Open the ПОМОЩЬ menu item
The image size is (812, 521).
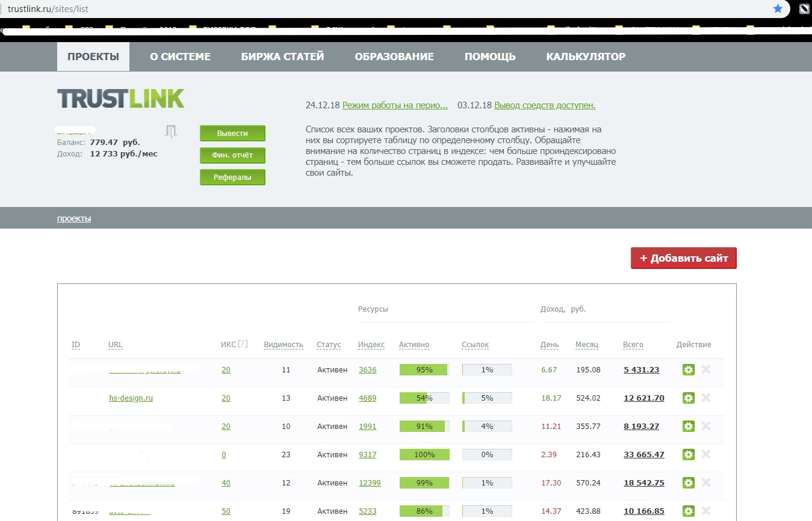490,57
